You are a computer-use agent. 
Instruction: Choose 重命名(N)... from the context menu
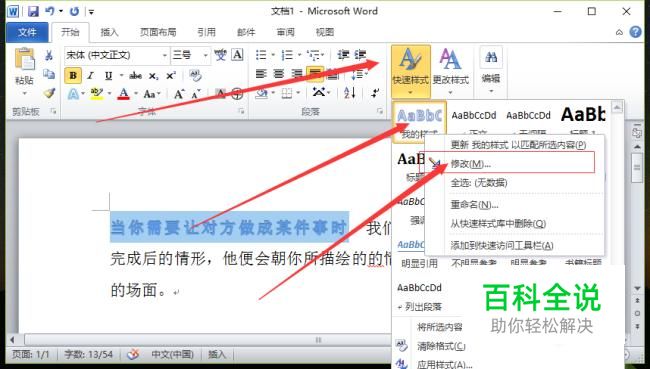[514, 205]
